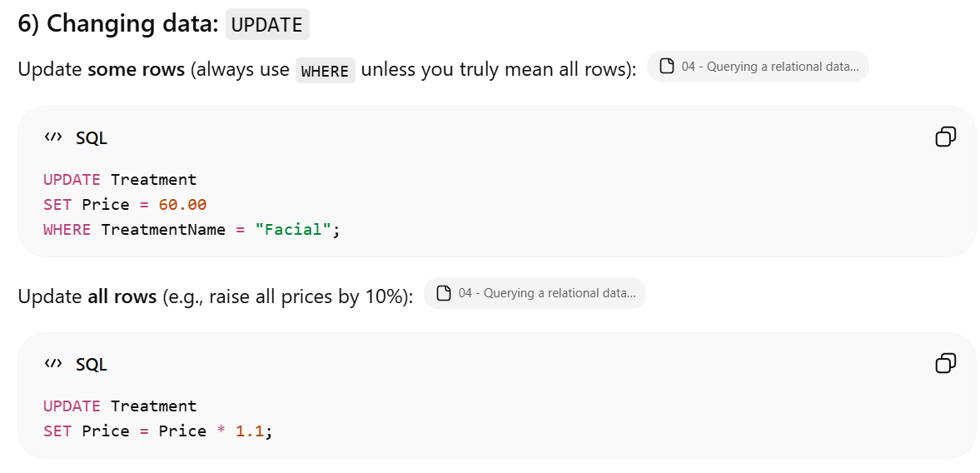
Task: Click the '6) Changing data:' heading text
Action: point(118,24)
